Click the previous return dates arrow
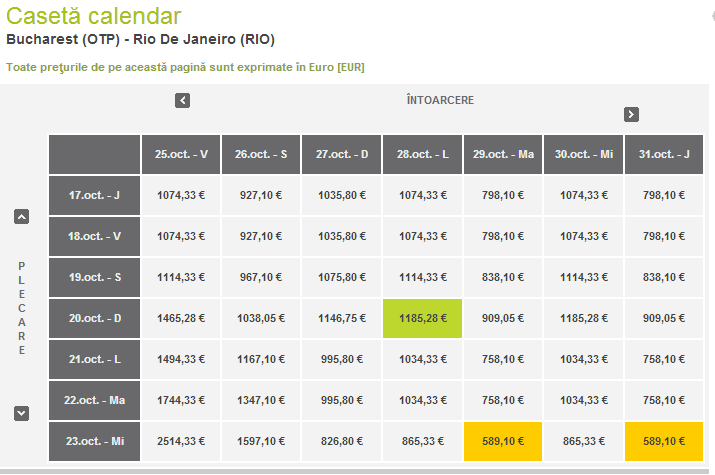Viewport: 715px width, 475px height. tap(182, 100)
